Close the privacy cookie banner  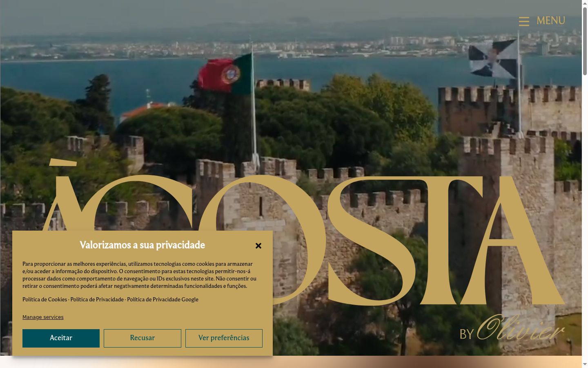[x=258, y=246]
